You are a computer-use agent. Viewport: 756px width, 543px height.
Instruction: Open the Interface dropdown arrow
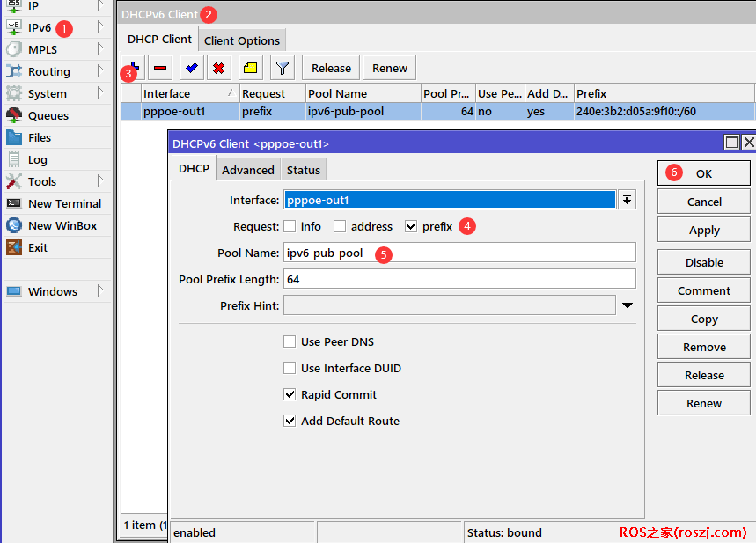click(627, 200)
